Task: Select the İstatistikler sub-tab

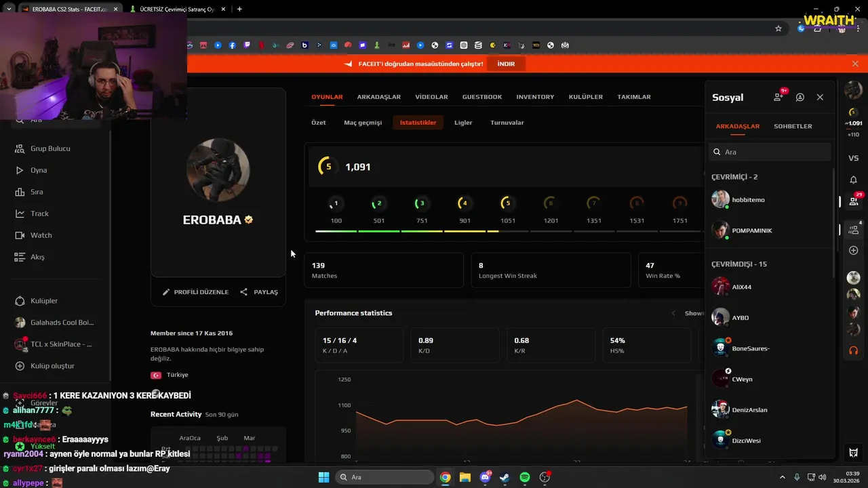Action: pyautogui.click(x=418, y=123)
